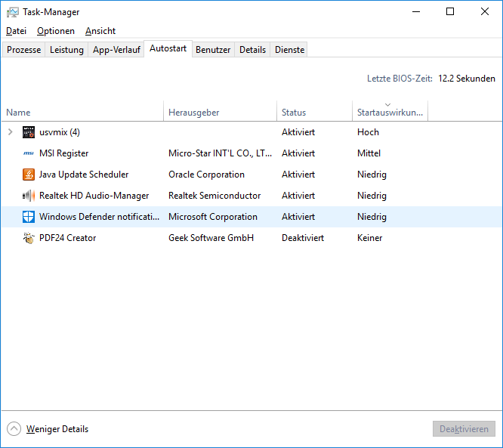Click the 12.2 Sekunden BIOS time value
Screen dimensions: 503x448
(467, 79)
